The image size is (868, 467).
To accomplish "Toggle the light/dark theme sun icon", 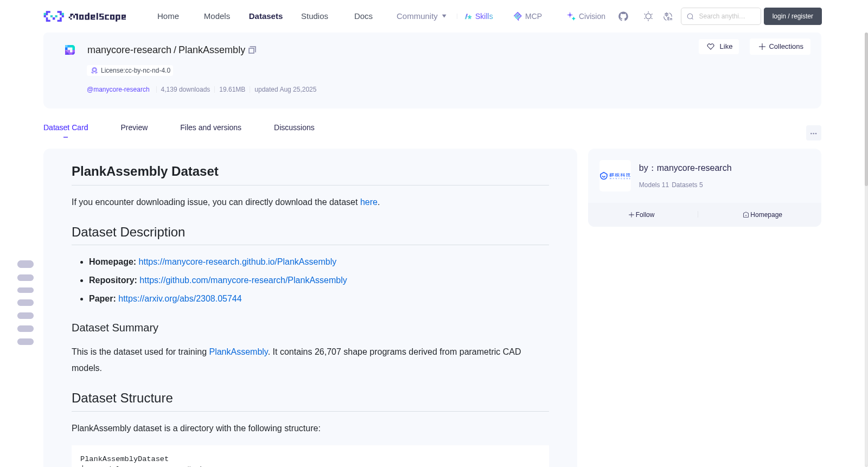I will pos(648,16).
